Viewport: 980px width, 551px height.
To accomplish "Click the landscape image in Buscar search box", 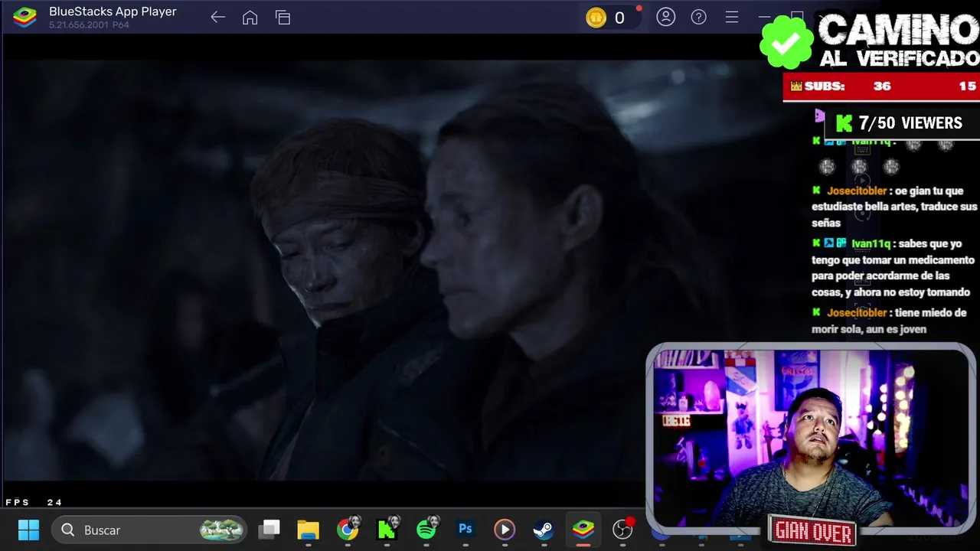I will (222, 530).
